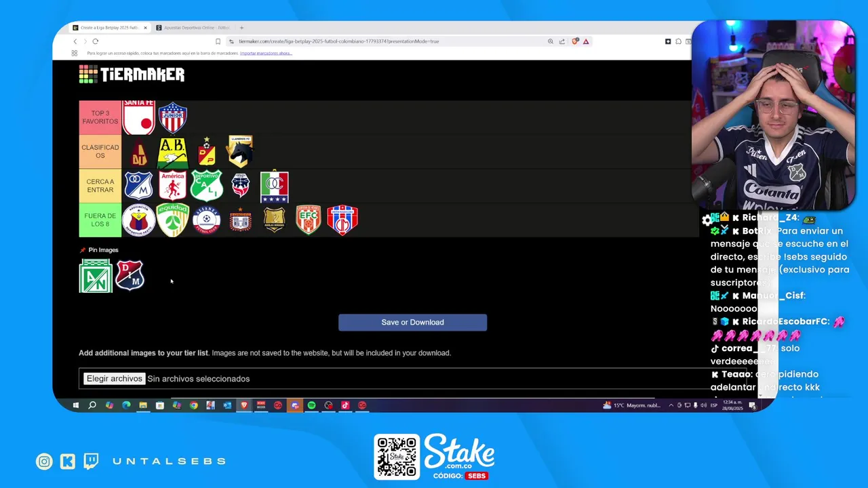Open File Explorer from taskbar
This screenshot has width=868, height=488.
143,405
